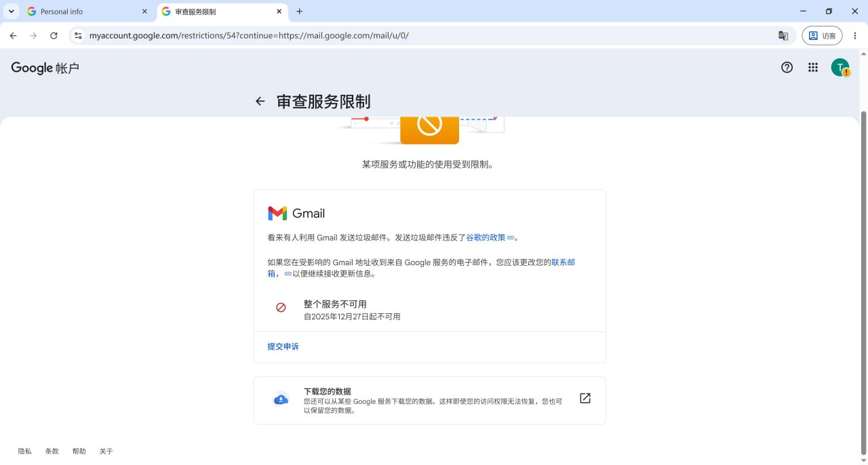Image resolution: width=868 pixels, height=465 pixels.
Task: Click the cloud download icon
Action: click(x=281, y=400)
